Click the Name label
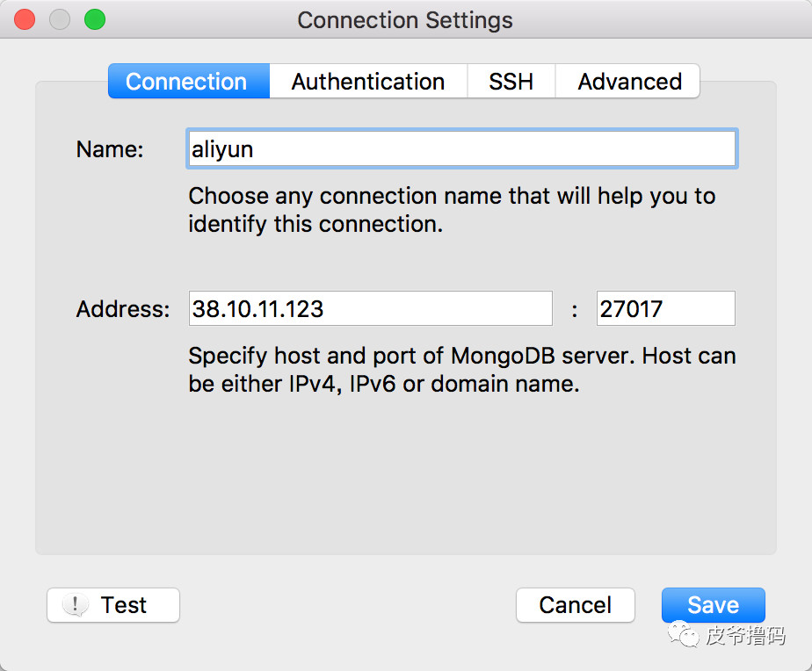The width and height of the screenshot is (812, 671). coord(109,149)
